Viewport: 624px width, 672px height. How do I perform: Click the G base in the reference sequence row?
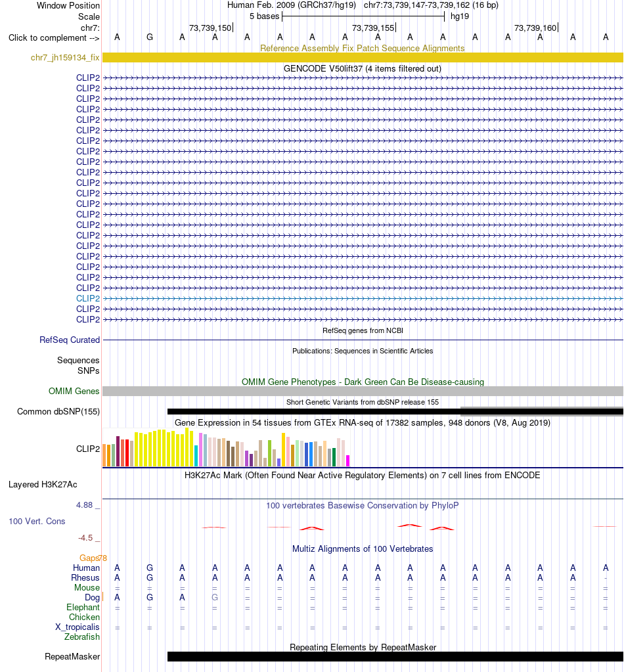click(x=150, y=37)
